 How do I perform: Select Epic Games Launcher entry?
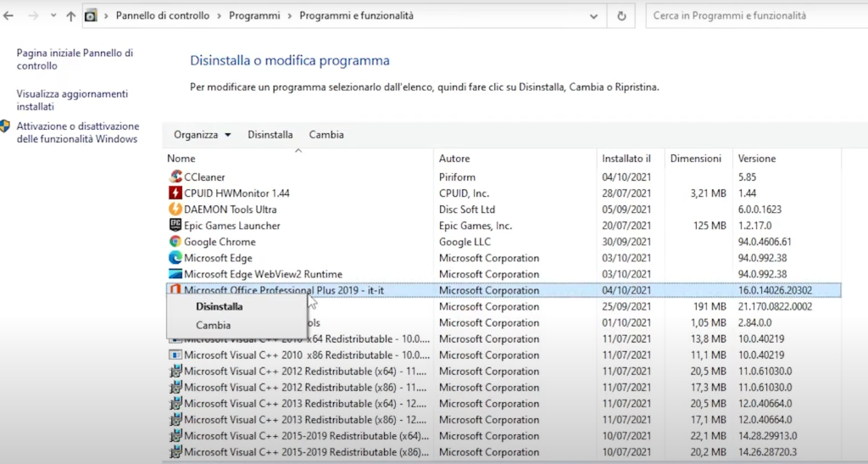(232, 226)
